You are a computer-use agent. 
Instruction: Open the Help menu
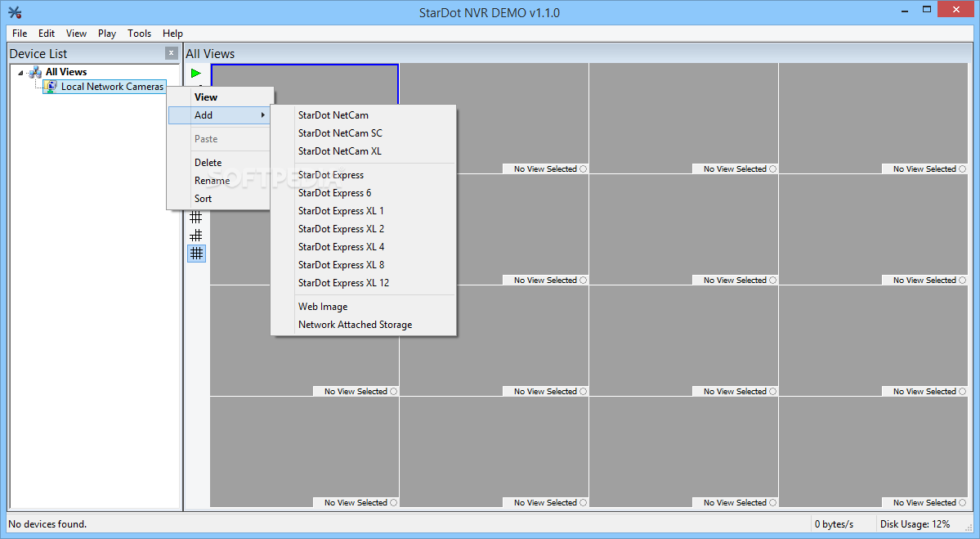[172, 34]
